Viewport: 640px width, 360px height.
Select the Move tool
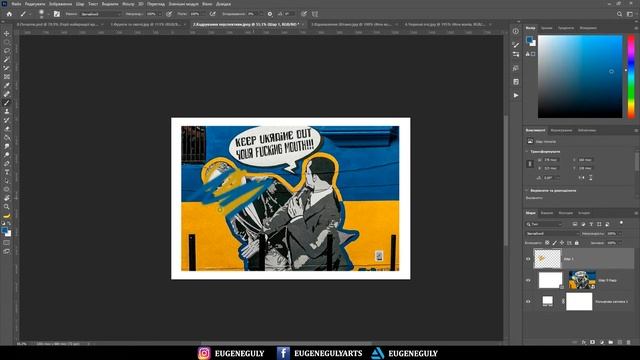click(x=7, y=33)
